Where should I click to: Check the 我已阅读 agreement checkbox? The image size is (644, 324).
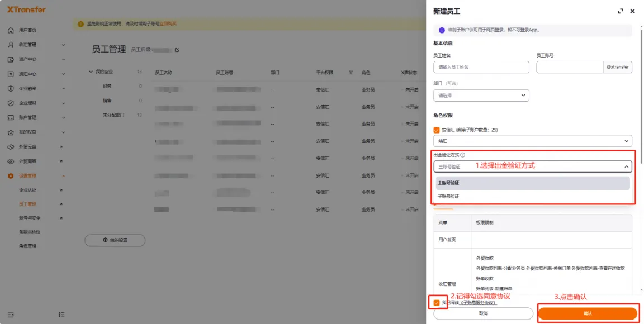click(437, 303)
